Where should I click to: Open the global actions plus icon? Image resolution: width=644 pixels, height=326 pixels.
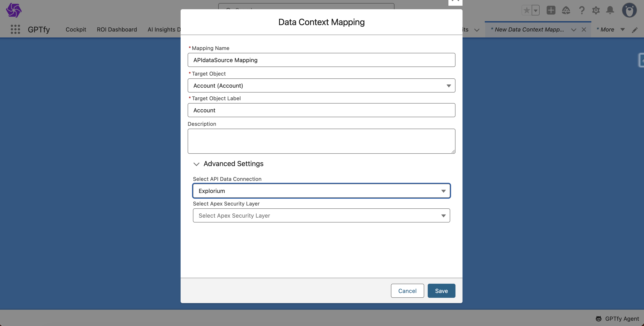551,10
